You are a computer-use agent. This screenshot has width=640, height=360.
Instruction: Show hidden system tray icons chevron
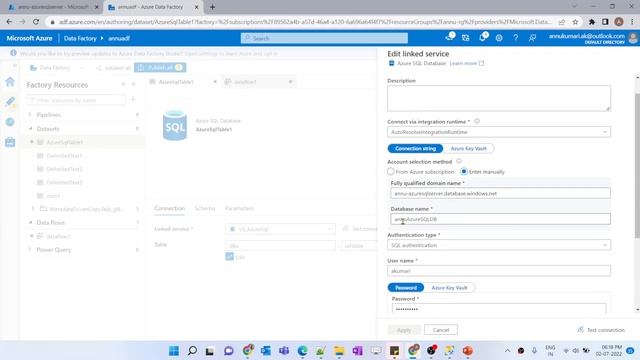pos(507,351)
